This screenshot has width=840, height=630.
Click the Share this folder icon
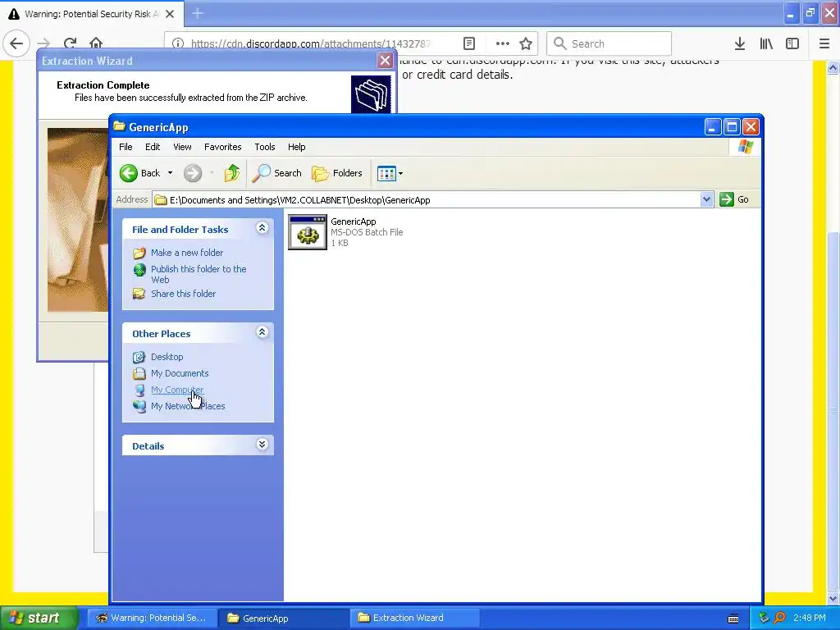coord(139,294)
